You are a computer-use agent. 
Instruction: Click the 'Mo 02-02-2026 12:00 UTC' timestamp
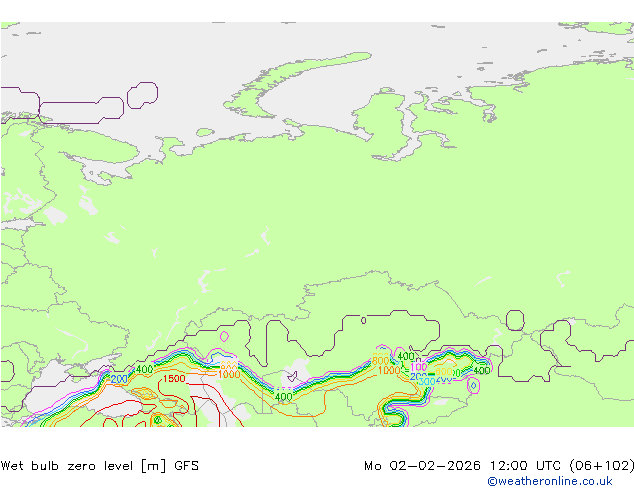[x=462, y=466]
